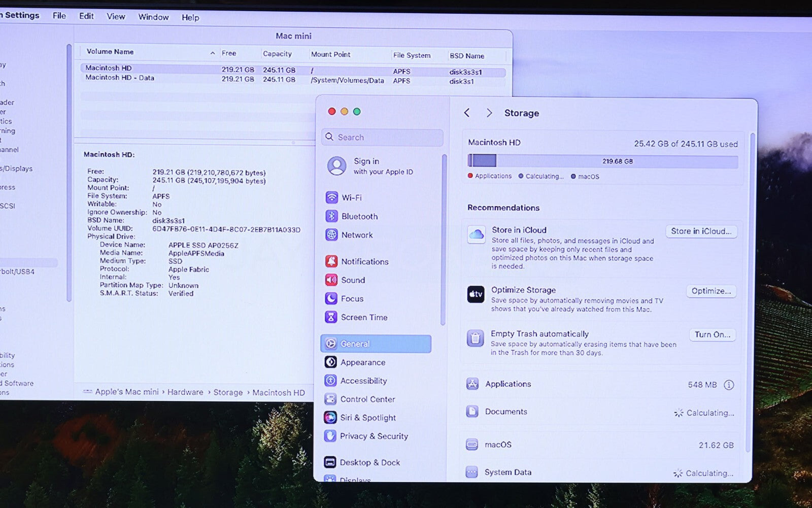Open the Screen Time hourglass icon
The width and height of the screenshot is (812, 508).
coord(331,317)
